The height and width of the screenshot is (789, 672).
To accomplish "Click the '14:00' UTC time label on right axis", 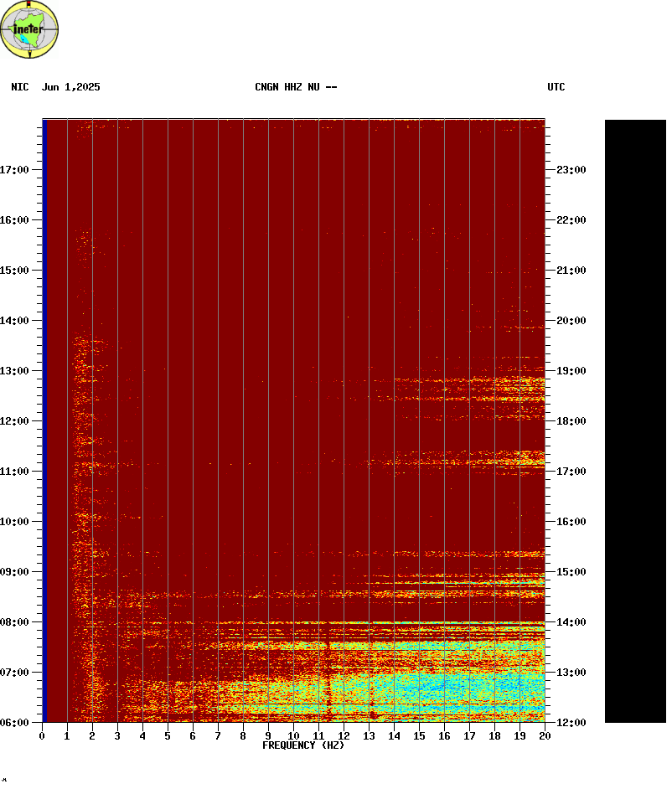I will click(571, 622).
